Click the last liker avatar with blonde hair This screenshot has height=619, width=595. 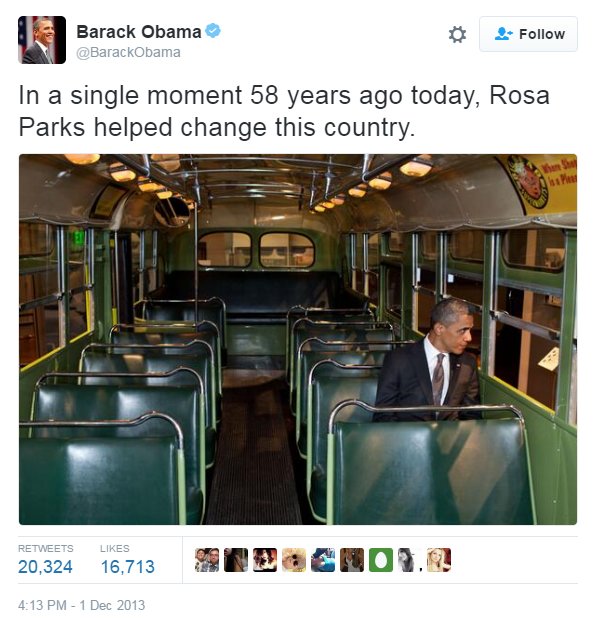[x=439, y=560]
